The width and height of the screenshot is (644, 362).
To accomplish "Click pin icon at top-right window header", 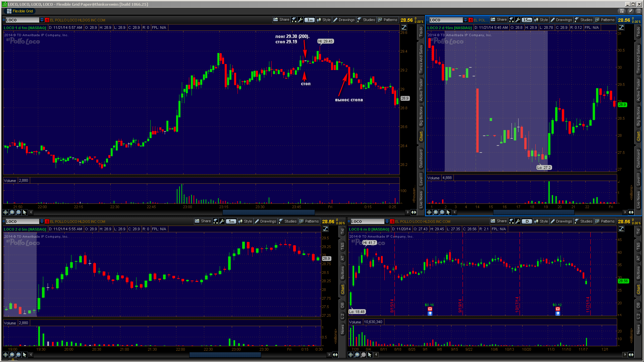I will pyautogui.click(x=630, y=11).
